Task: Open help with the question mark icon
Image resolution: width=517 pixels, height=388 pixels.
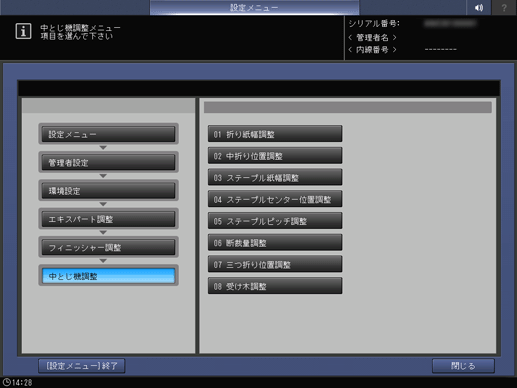Action: [504, 7]
